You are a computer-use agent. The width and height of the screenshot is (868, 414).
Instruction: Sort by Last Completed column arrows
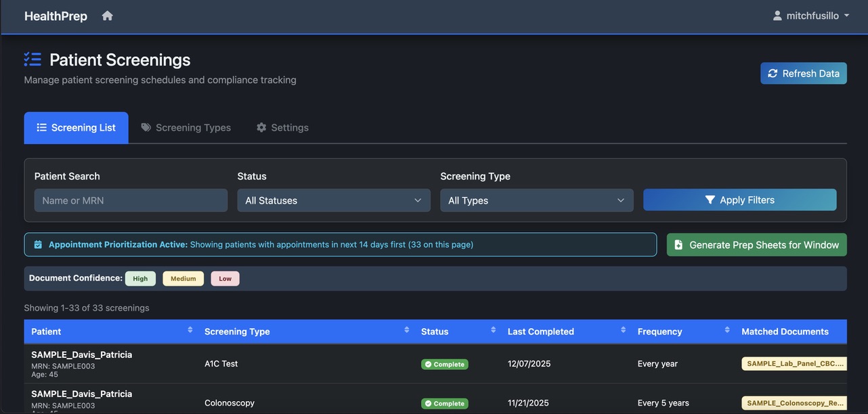click(x=623, y=330)
